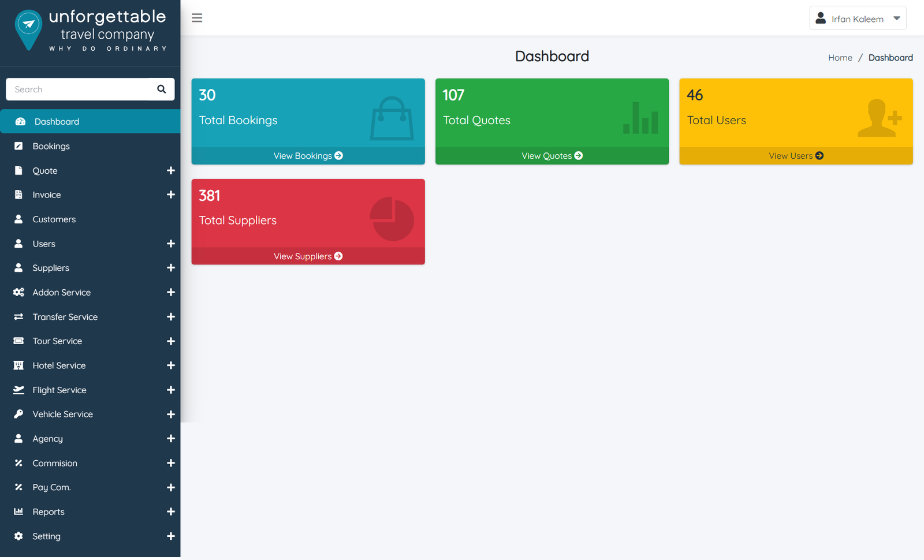This screenshot has width=924, height=560.
Task: Follow the View Suppliers link
Action: coord(308,256)
